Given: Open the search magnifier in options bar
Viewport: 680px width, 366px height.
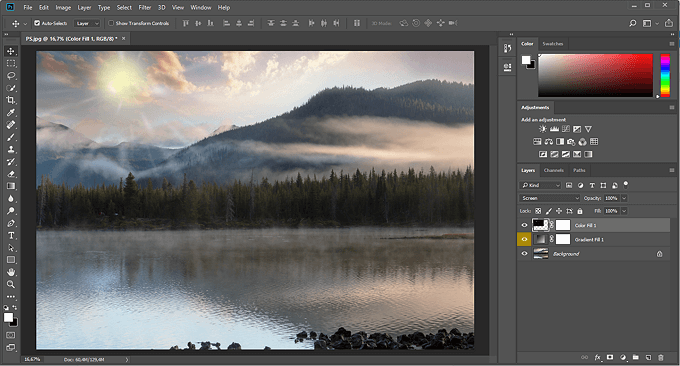Looking at the screenshot, I should 633,23.
